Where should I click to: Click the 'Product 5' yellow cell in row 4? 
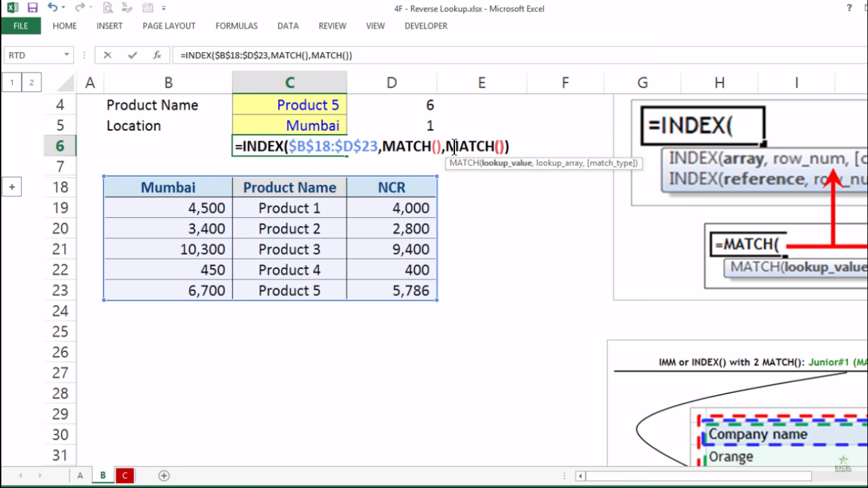pos(290,105)
